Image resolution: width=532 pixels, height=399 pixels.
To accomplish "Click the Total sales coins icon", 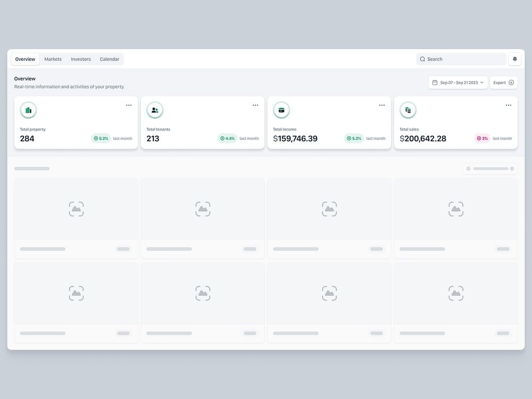I will click(x=408, y=110).
